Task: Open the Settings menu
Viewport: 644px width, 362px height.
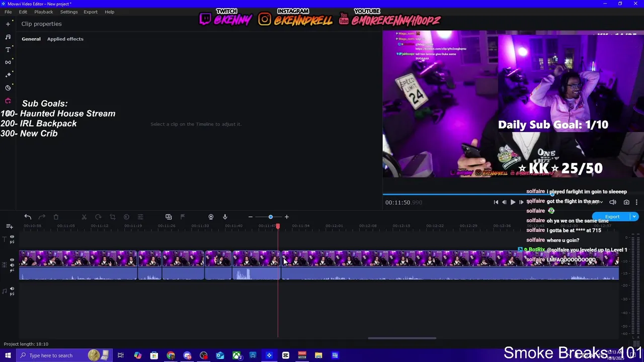Action: [69, 12]
